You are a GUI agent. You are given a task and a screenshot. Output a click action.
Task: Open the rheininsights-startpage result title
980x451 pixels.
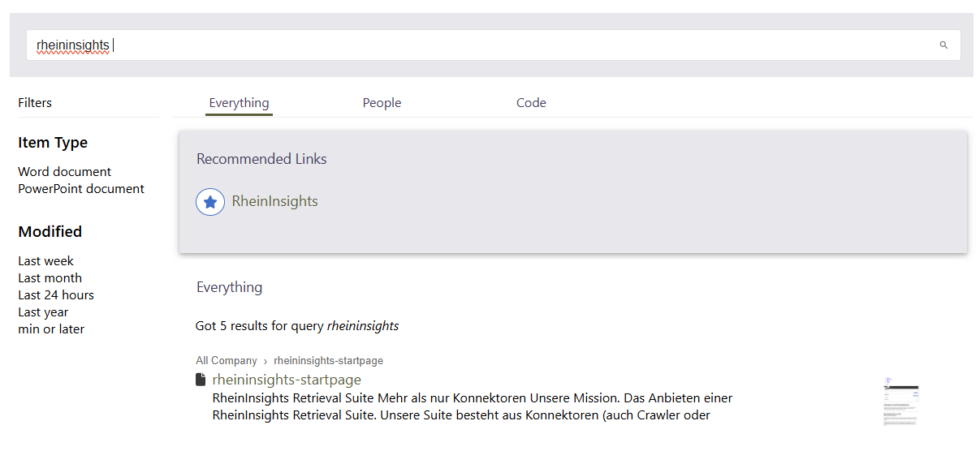pyautogui.click(x=287, y=380)
